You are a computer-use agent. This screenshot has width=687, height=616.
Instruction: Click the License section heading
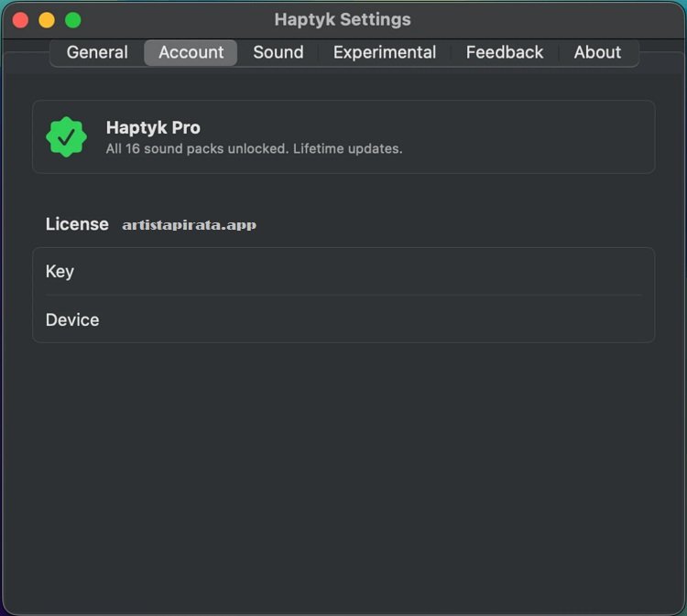click(77, 224)
